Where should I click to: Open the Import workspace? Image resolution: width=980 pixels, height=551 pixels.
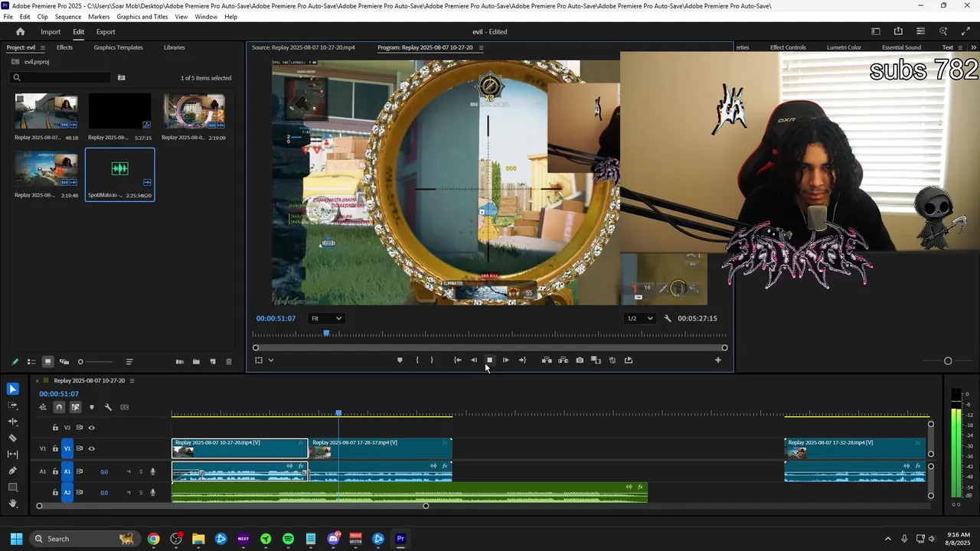click(51, 32)
